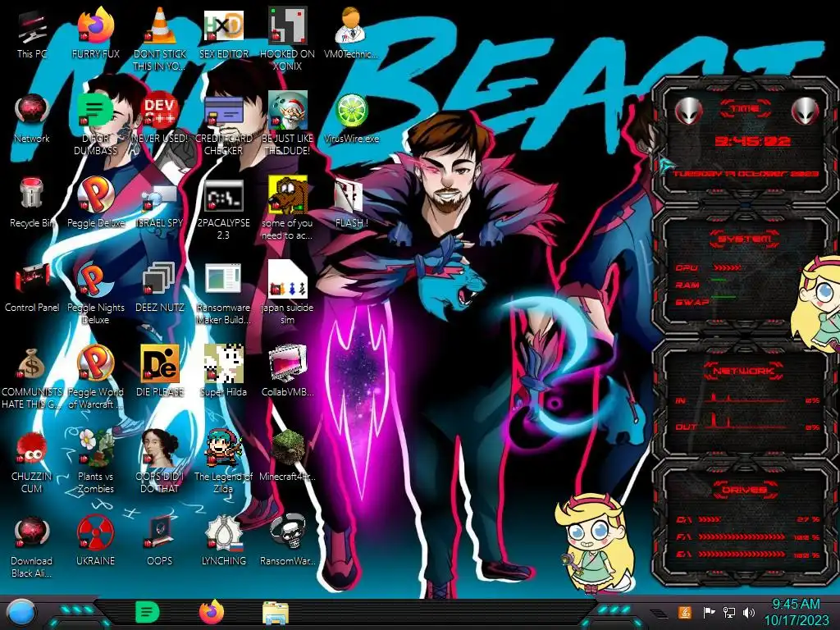
Task: Launch the FURRY FUX Firefox shortcut
Action: (x=95, y=25)
